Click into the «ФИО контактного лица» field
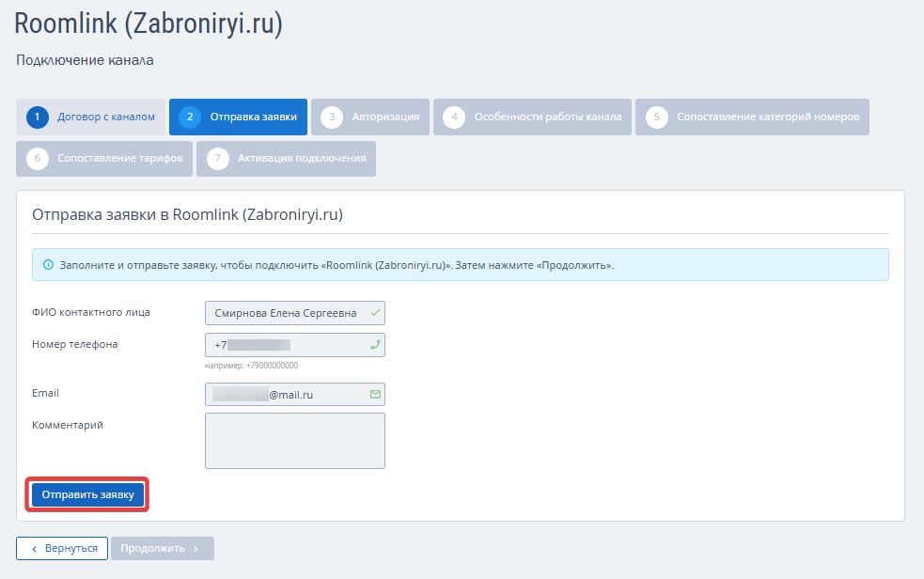924x579 pixels. click(287, 313)
